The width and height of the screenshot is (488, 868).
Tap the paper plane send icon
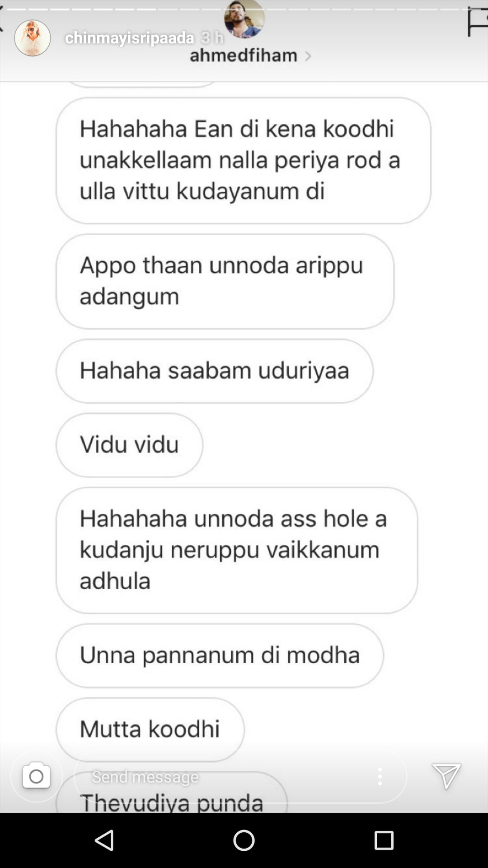(x=446, y=776)
